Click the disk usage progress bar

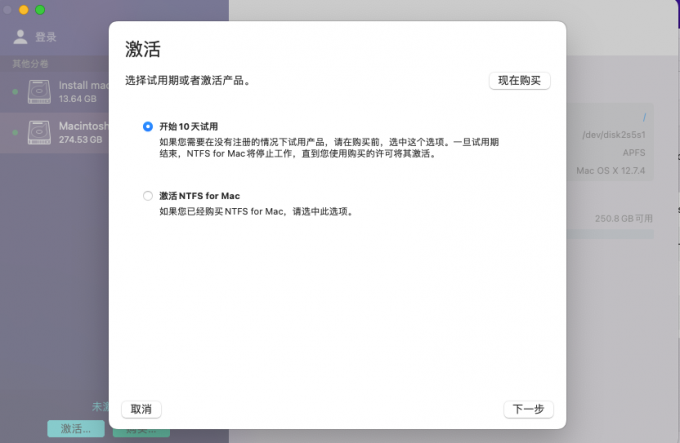tap(610, 235)
